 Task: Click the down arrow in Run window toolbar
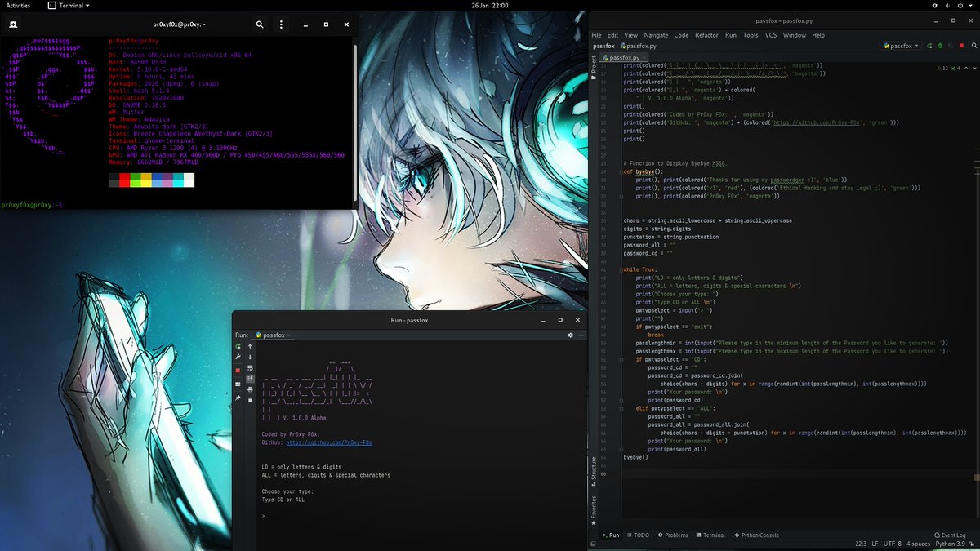click(x=250, y=357)
